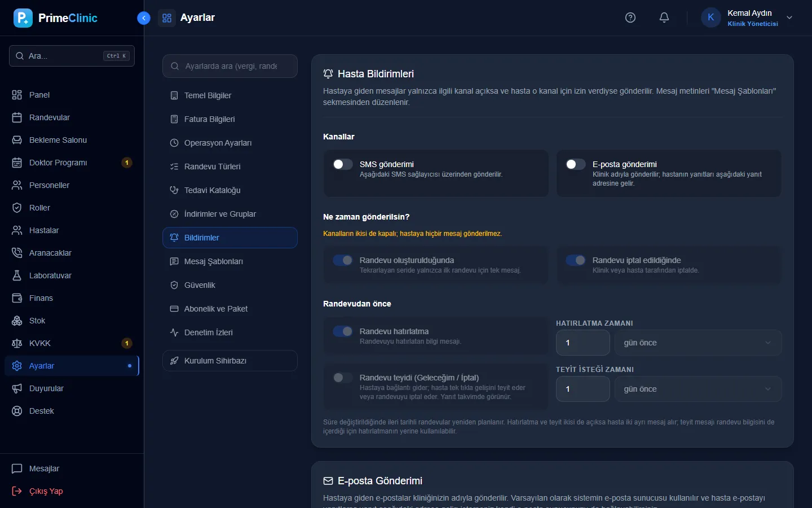Toggle Randevu iptal edildiğinde switch

click(576, 260)
